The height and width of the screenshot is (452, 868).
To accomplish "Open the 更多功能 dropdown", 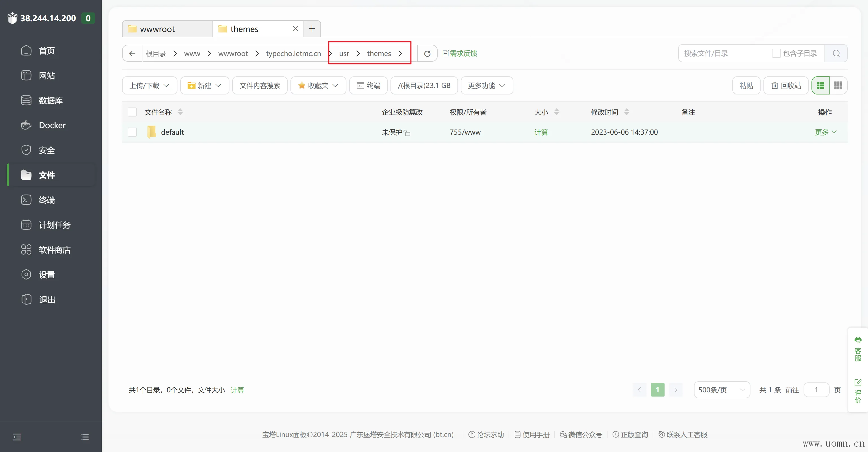I will click(486, 86).
